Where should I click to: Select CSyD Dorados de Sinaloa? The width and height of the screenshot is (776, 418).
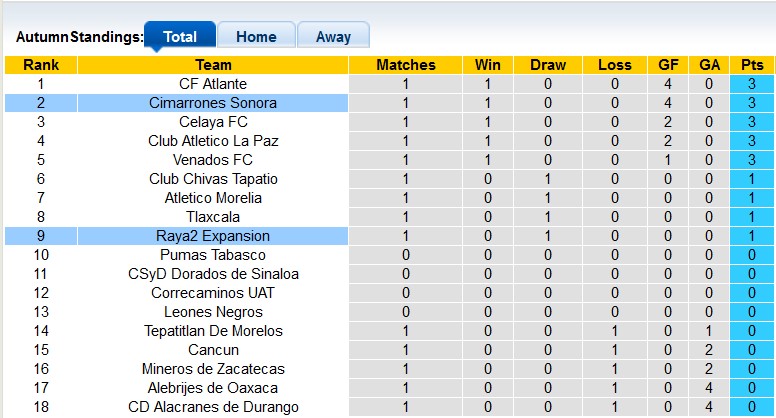click(x=213, y=274)
